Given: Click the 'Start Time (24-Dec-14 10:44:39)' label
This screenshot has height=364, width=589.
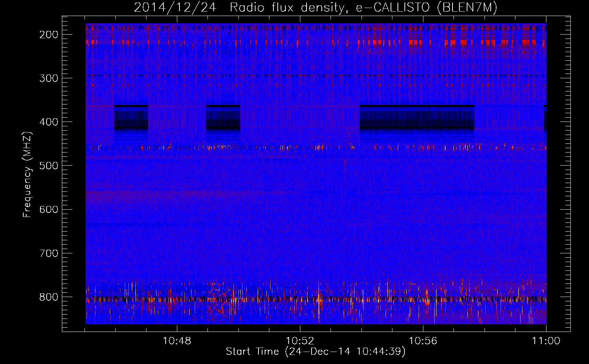Looking at the screenshot, I should [x=316, y=352].
